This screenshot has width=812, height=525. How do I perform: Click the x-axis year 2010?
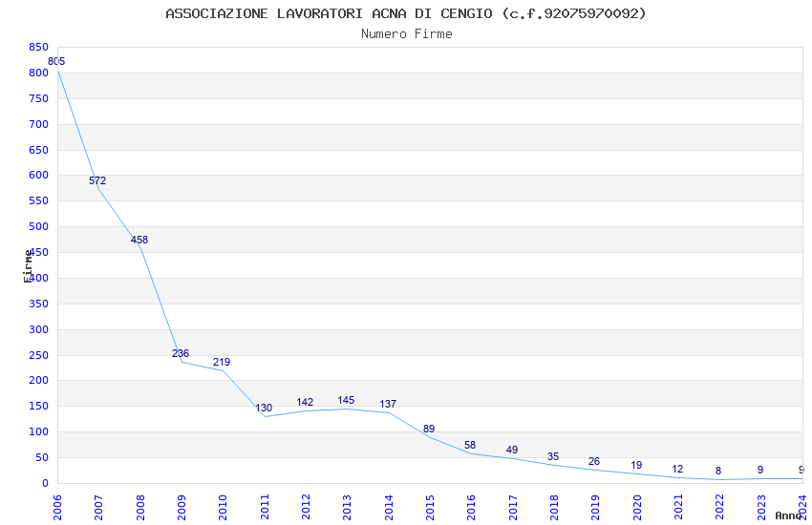(x=223, y=508)
